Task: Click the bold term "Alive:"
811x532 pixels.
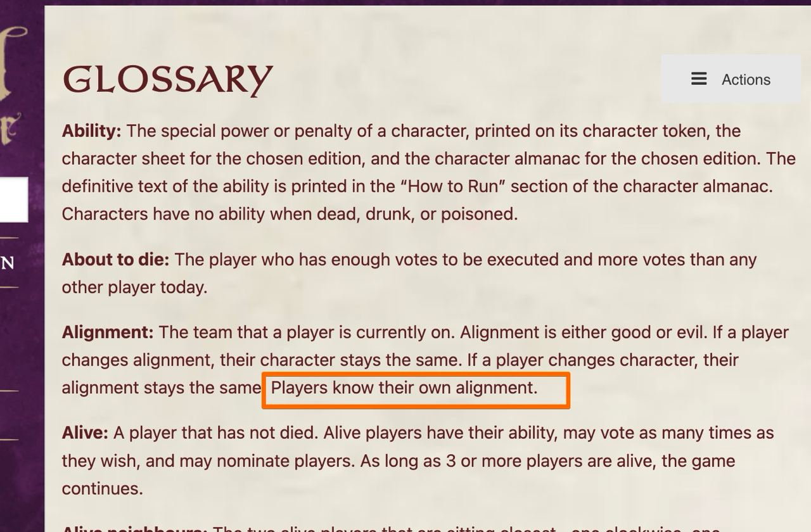Action: pyautogui.click(x=85, y=433)
